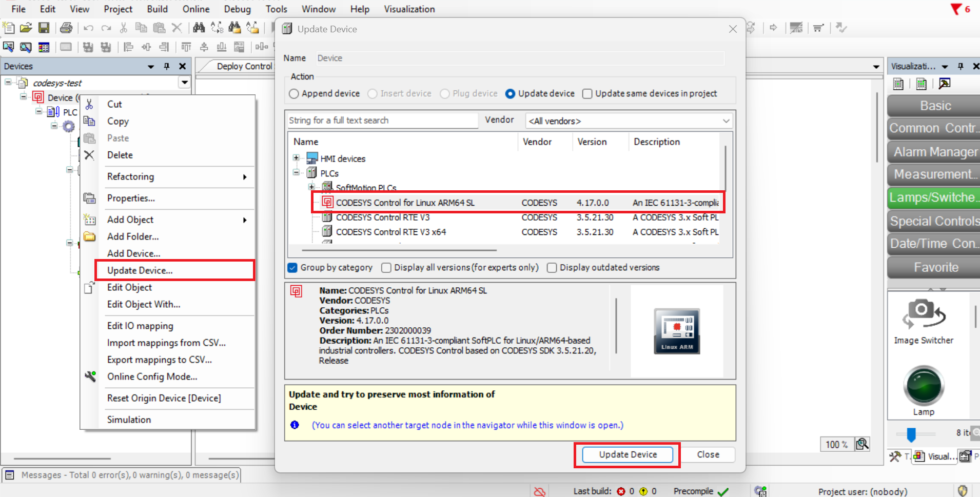The height and width of the screenshot is (497, 980).
Task: Pin the Devices panel
Action: (x=167, y=66)
